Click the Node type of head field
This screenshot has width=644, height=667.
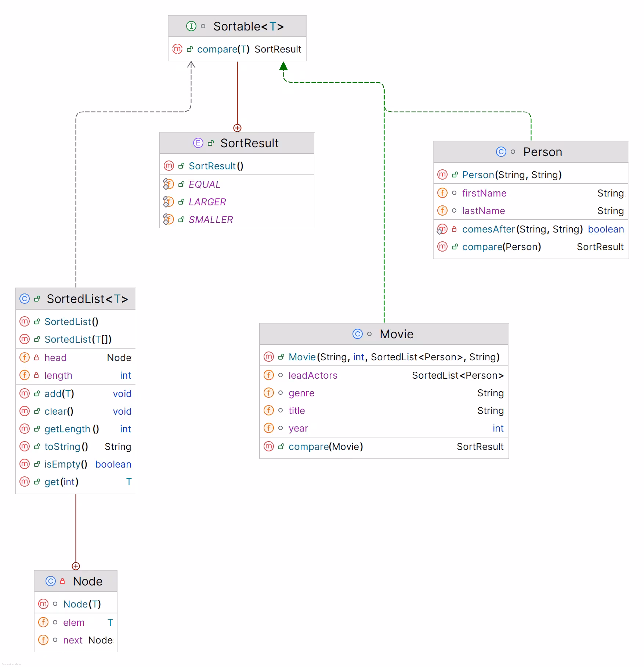119,358
